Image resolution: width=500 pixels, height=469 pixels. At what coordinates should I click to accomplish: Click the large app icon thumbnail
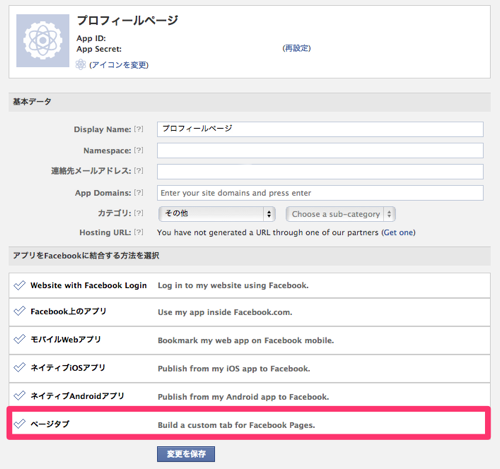pos(43,40)
